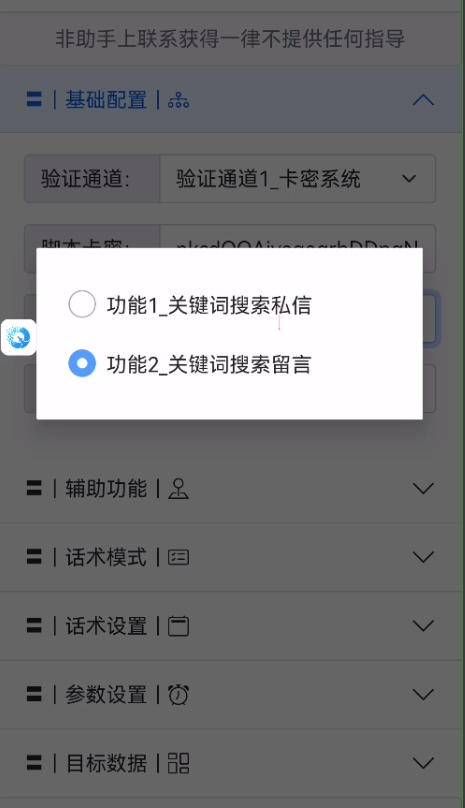The width and height of the screenshot is (465, 808).
Task: Click the calendar icon beside 话术设置
Action: pos(178,626)
